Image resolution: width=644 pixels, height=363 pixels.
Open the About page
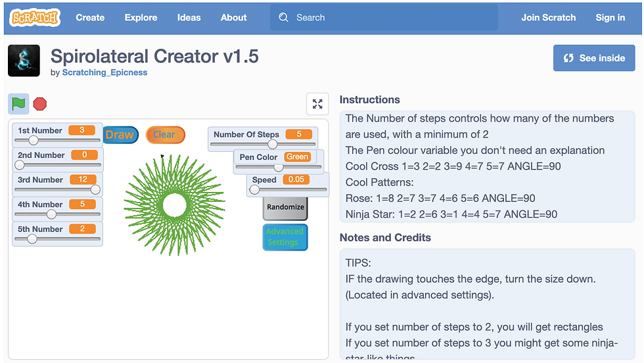point(234,18)
